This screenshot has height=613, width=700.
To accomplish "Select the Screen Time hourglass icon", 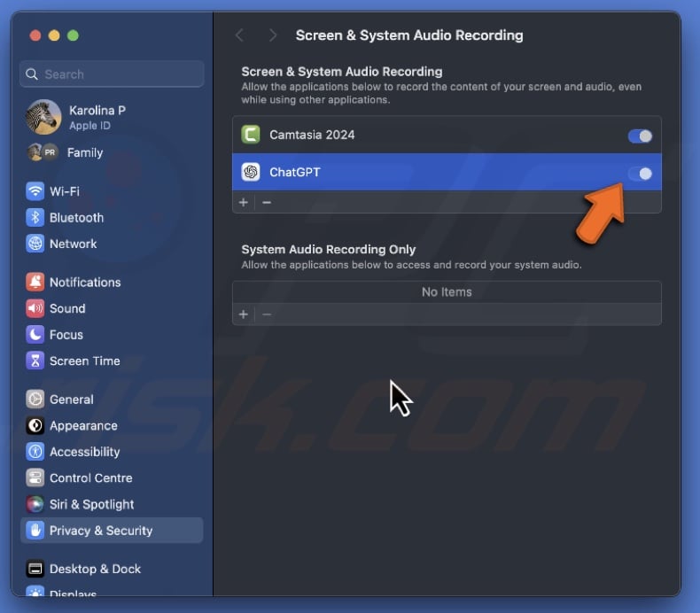I will (x=35, y=361).
